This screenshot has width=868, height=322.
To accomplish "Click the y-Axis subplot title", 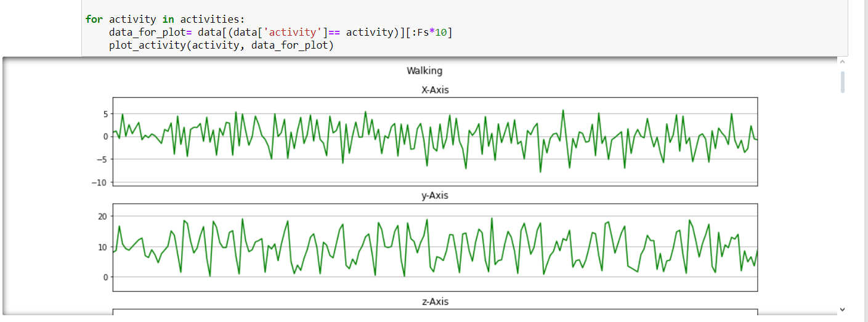I will point(435,196).
